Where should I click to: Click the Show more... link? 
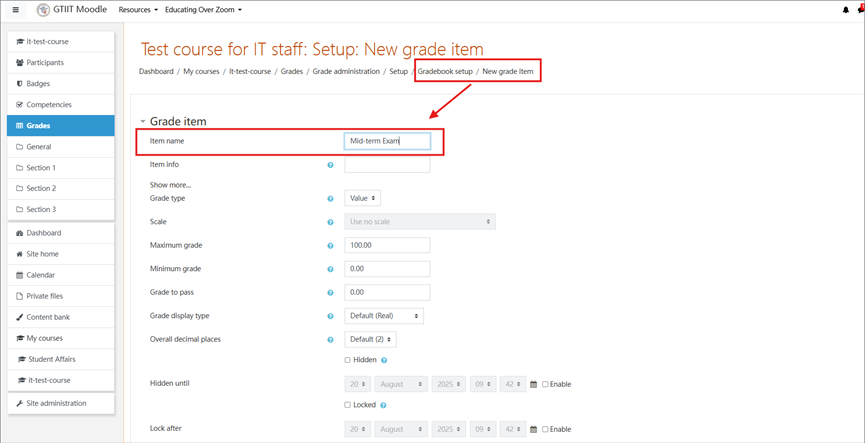coord(170,185)
